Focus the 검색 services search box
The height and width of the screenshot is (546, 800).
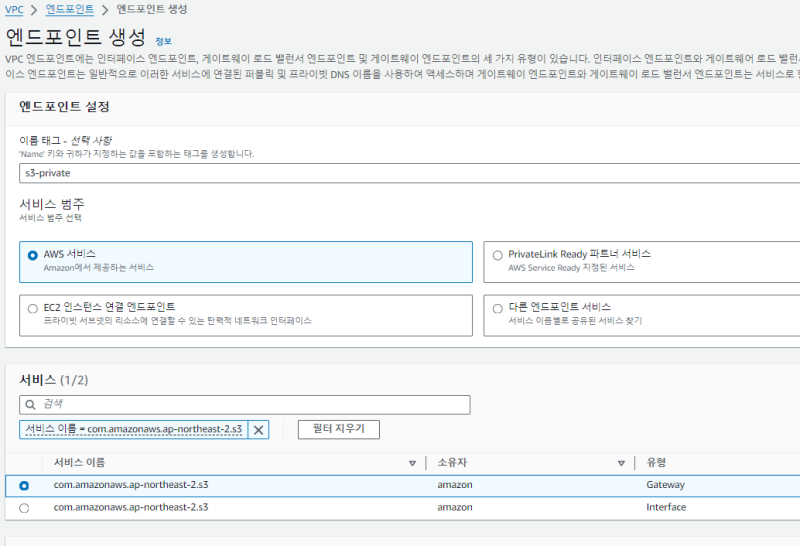[250, 404]
